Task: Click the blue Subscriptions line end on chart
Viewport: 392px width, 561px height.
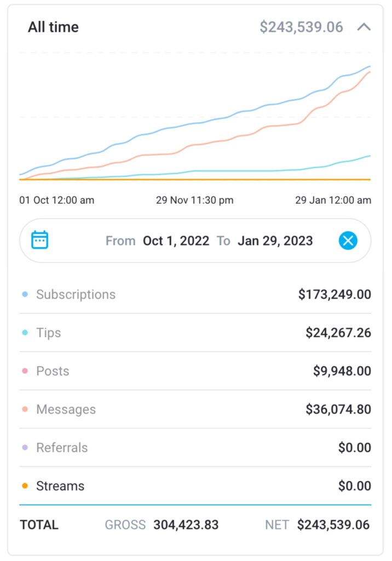Action: click(370, 66)
